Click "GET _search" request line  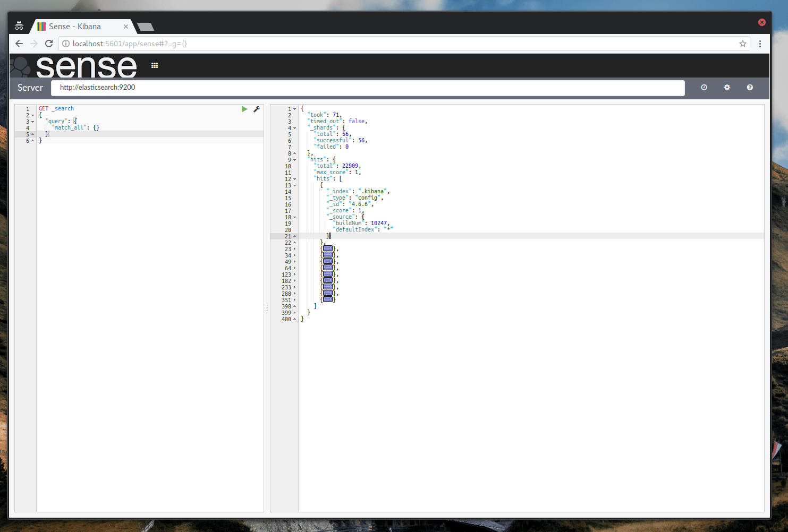coord(56,108)
